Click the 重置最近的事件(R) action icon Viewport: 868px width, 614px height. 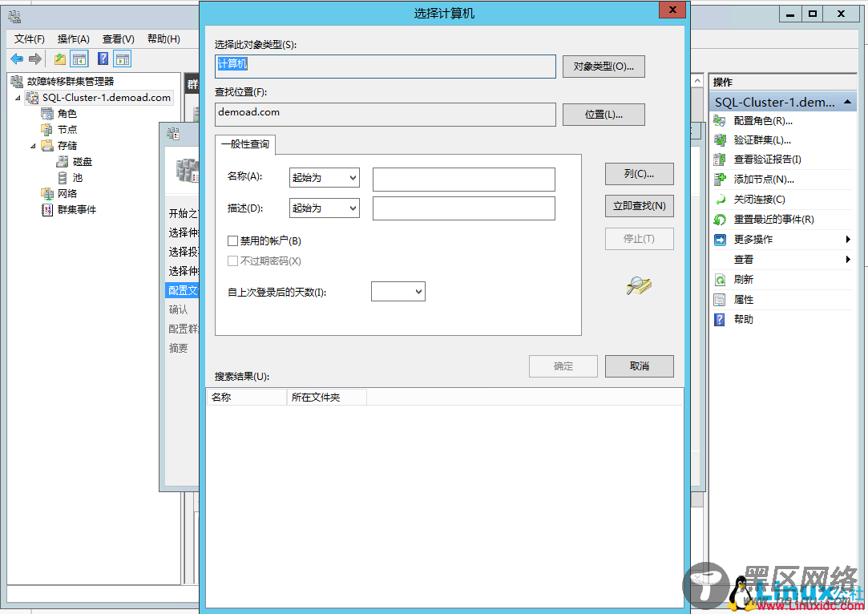tap(720, 220)
